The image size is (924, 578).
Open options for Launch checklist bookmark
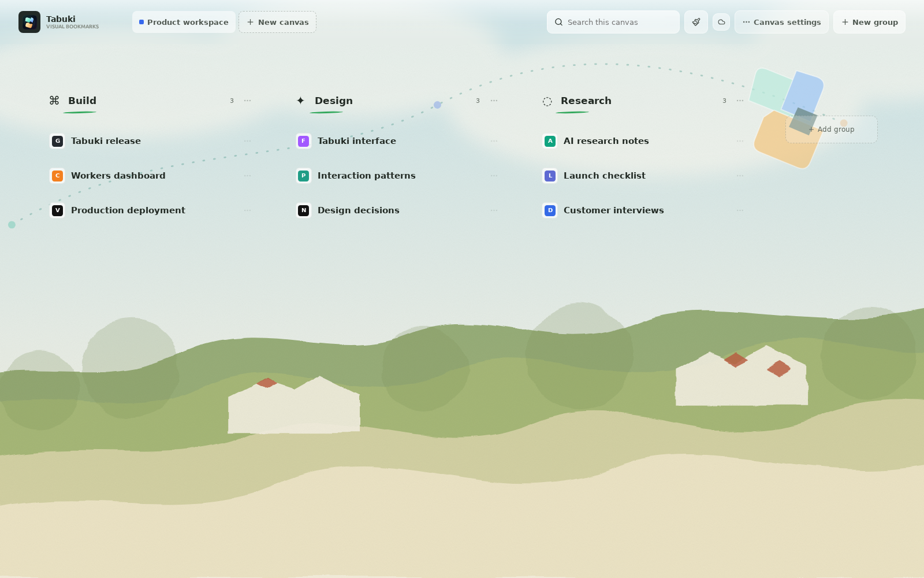coord(740,176)
